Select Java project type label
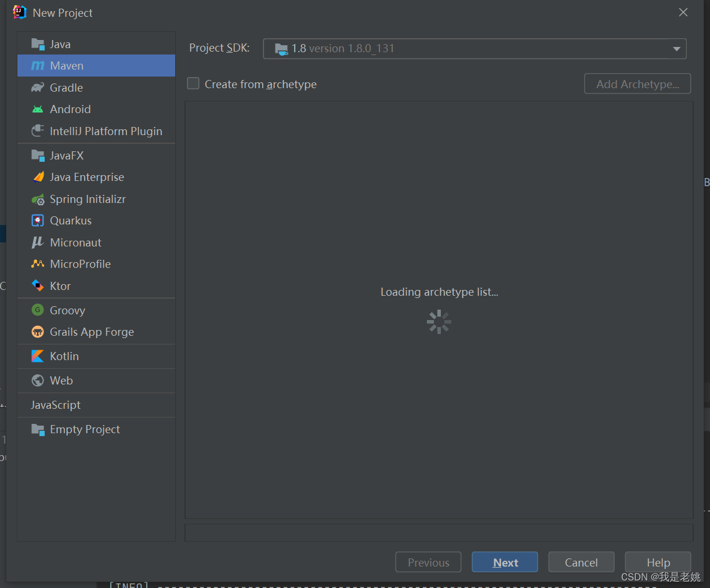The height and width of the screenshot is (588, 710). point(60,44)
